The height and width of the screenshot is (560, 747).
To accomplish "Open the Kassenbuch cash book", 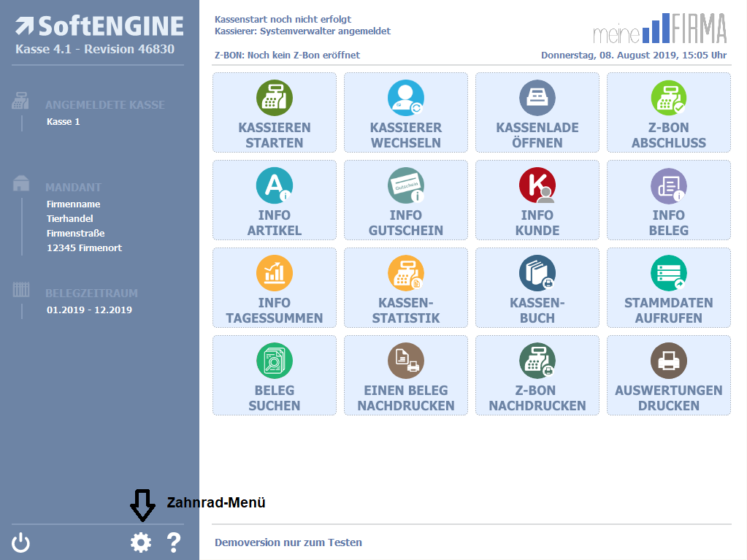I will click(537, 288).
